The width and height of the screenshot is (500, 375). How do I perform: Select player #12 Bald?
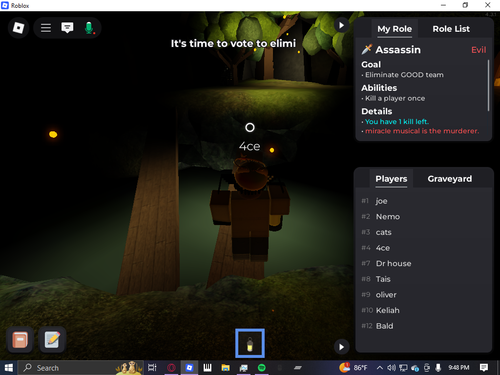pos(423,326)
